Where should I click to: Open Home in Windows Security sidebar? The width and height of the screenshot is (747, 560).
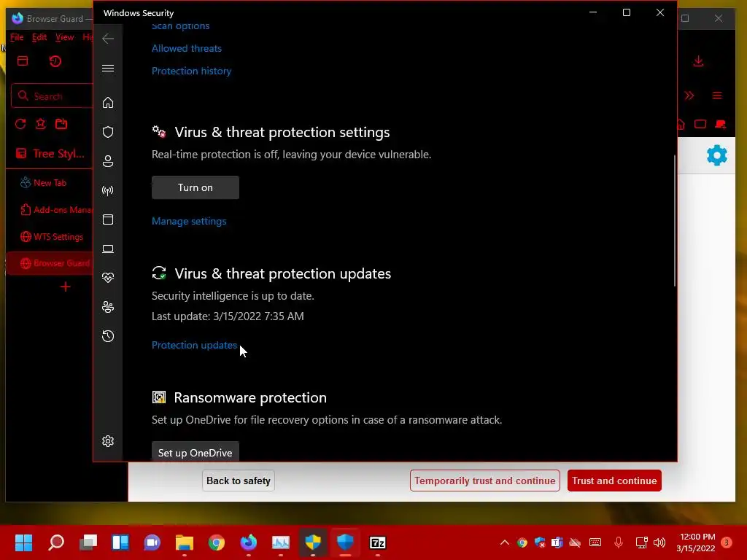pyautogui.click(x=108, y=102)
